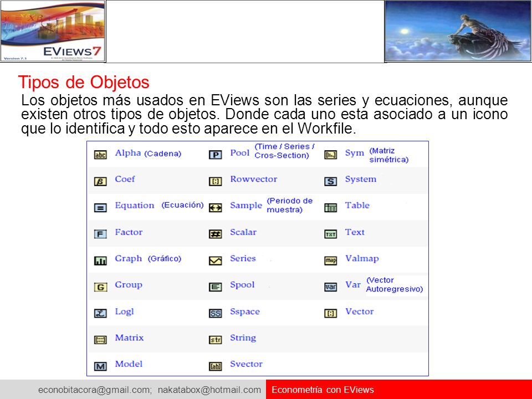Screen dimensions: 532x399
Task: Select the '(Matriz simétrica)' annotation
Action: [389, 155]
